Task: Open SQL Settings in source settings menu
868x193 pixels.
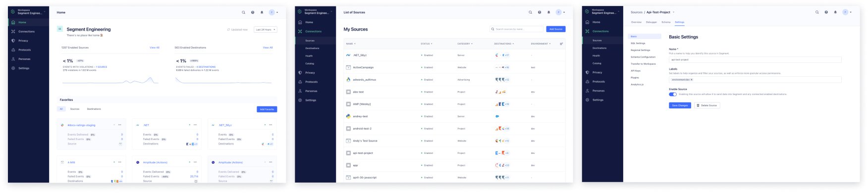Action: tap(638, 44)
